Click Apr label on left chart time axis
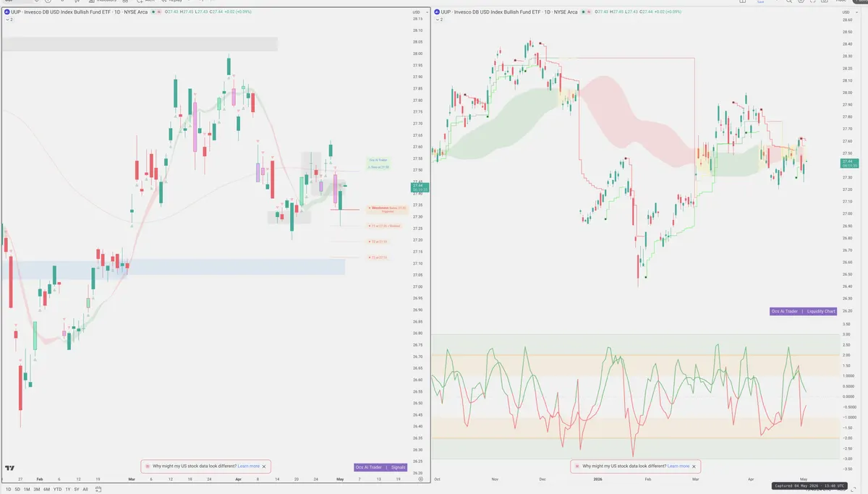Image resolution: width=868 pixels, height=494 pixels. [x=239, y=479]
